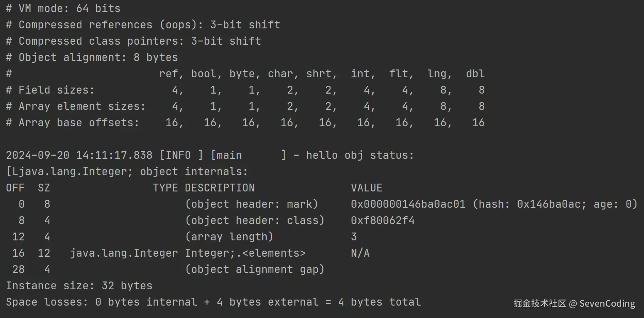The width and height of the screenshot is (644, 318).
Task: Click the 'Array base offsets:' label
Action: click(x=78, y=123)
